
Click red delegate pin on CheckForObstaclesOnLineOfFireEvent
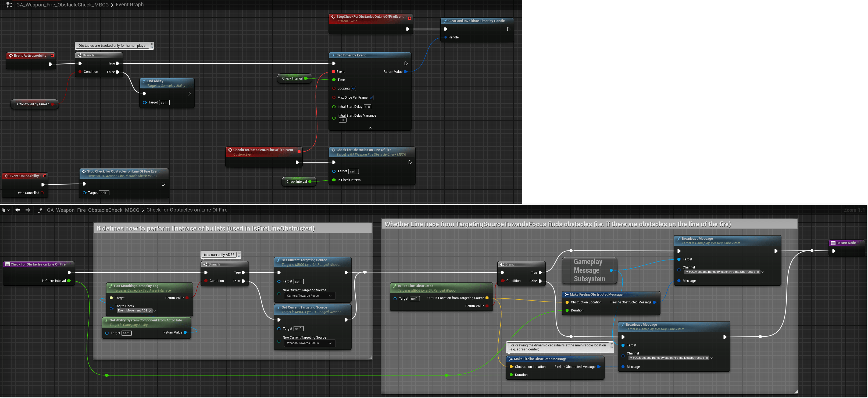pos(299,152)
